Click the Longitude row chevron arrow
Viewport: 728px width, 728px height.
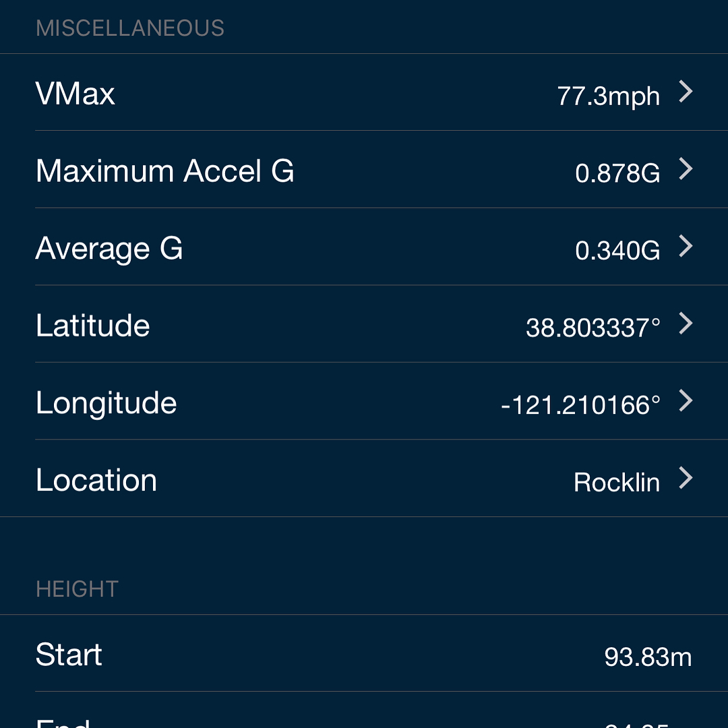pyautogui.click(x=686, y=400)
